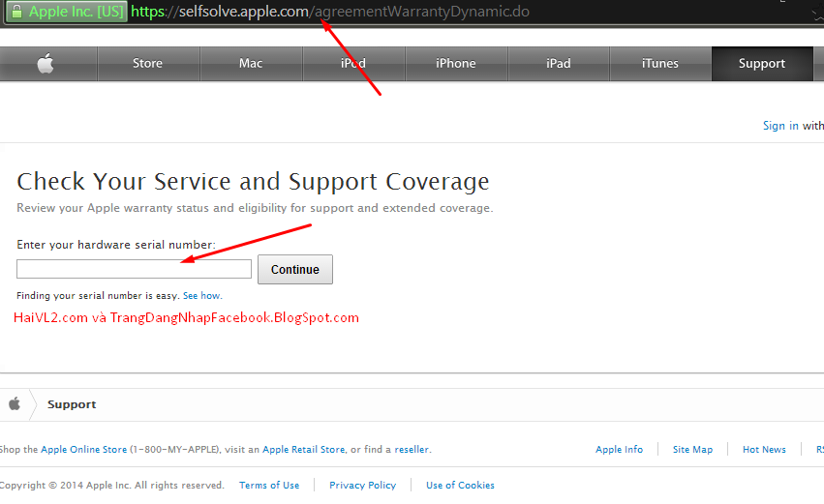This screenshot has width=824, height=504.
Task: Open the Apple Info footer link
Action: coord(619,450)
